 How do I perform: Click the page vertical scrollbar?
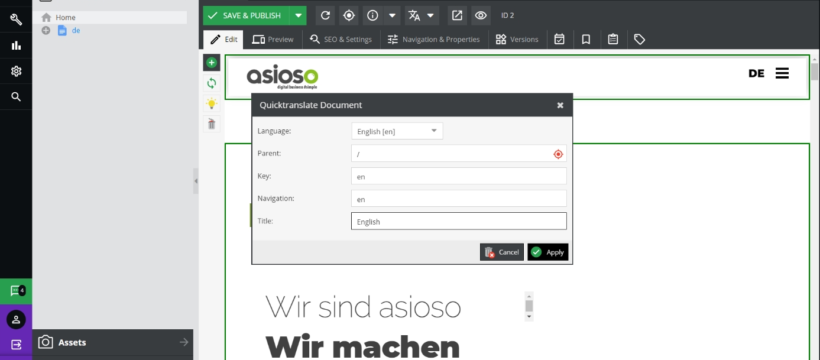coord(814,207)
